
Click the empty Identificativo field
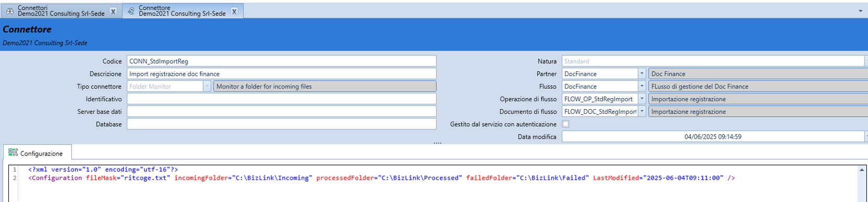pos(281,99)
